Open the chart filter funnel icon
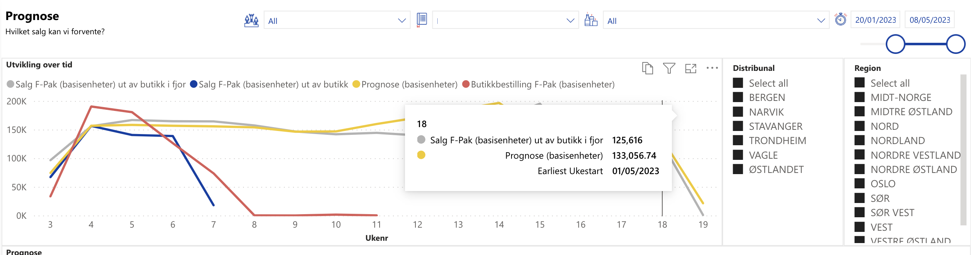 point(669,68)
